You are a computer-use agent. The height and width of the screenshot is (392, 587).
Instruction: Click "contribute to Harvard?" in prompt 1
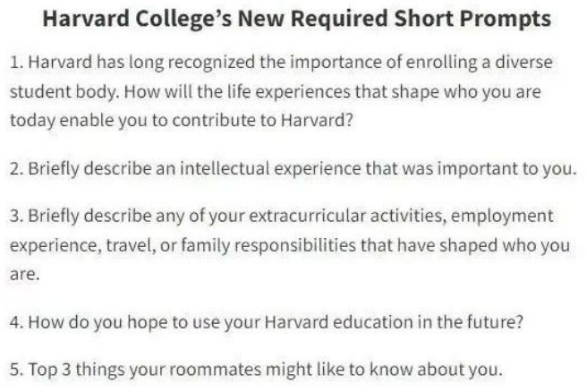coord(262,120)
